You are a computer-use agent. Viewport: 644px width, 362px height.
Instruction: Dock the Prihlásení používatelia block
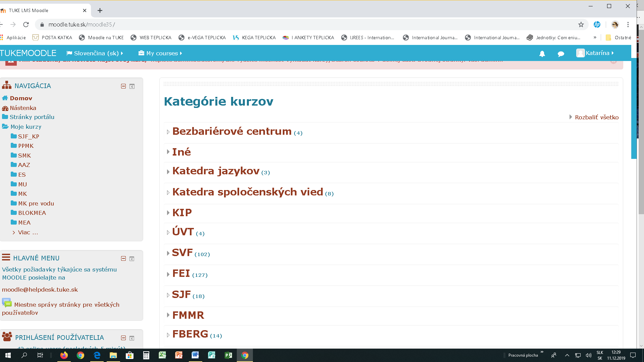point(132,338)
